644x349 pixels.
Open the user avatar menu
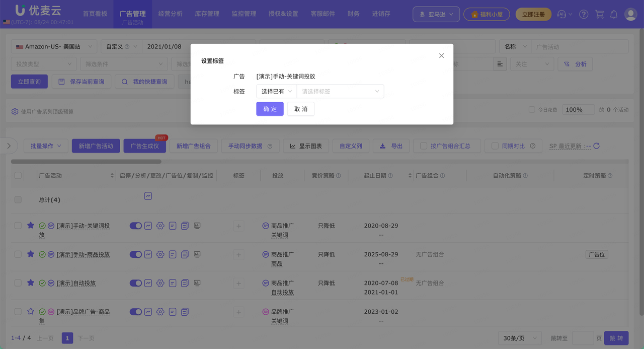click(x=631, y=15)
